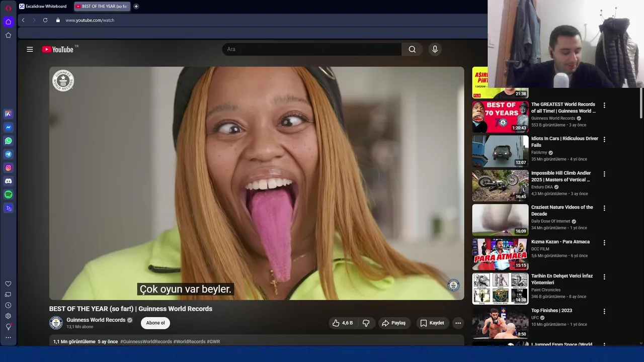Open the #WorldRecords hashtag link
The image size is (644, 362).
click(189, 341)
